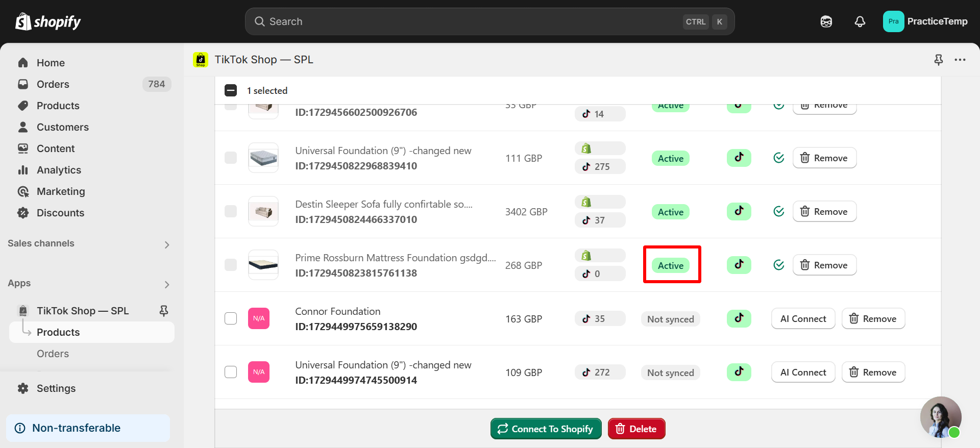The height and width of the screenshot is (448, 980).
Task: Delete the selected products
Action: click(x=636, y=429)
